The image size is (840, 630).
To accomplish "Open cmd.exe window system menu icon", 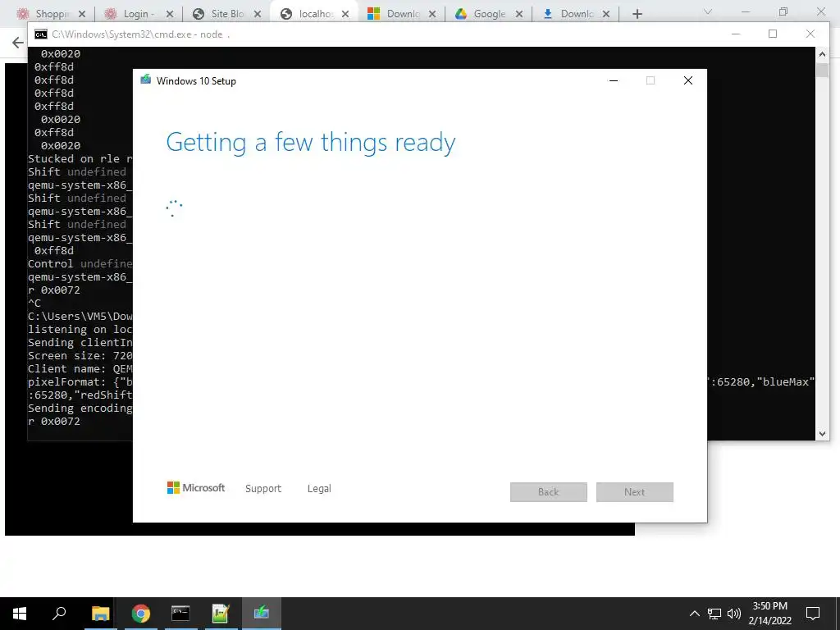I will coord(41,34).
